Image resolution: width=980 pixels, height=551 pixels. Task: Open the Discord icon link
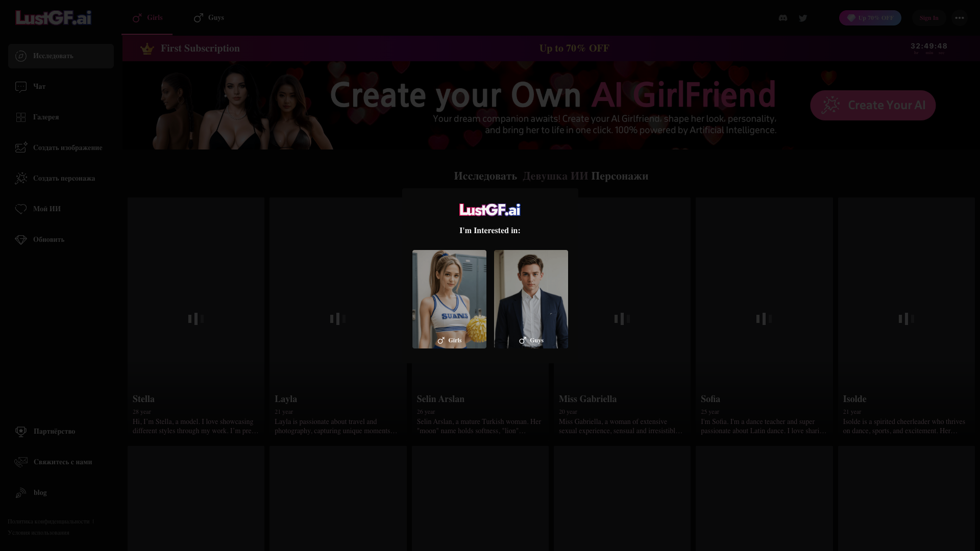click(x=783, y=18)
